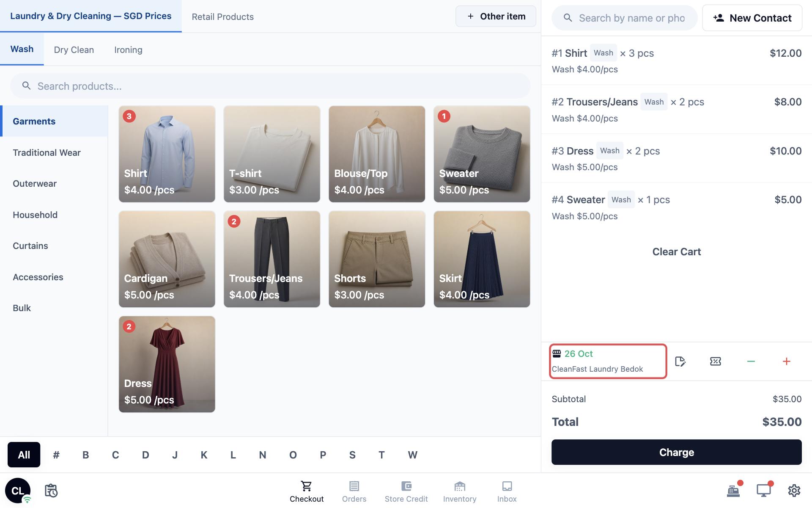
Task: Select the Wash service tab
Action: click(22, 49)
